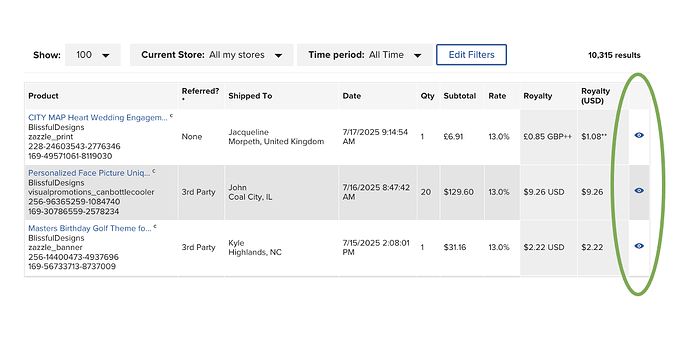Open Personalized Face Picture Uniq... product link
The height and width of the screenshot is (362, 690).
point(89,173)
